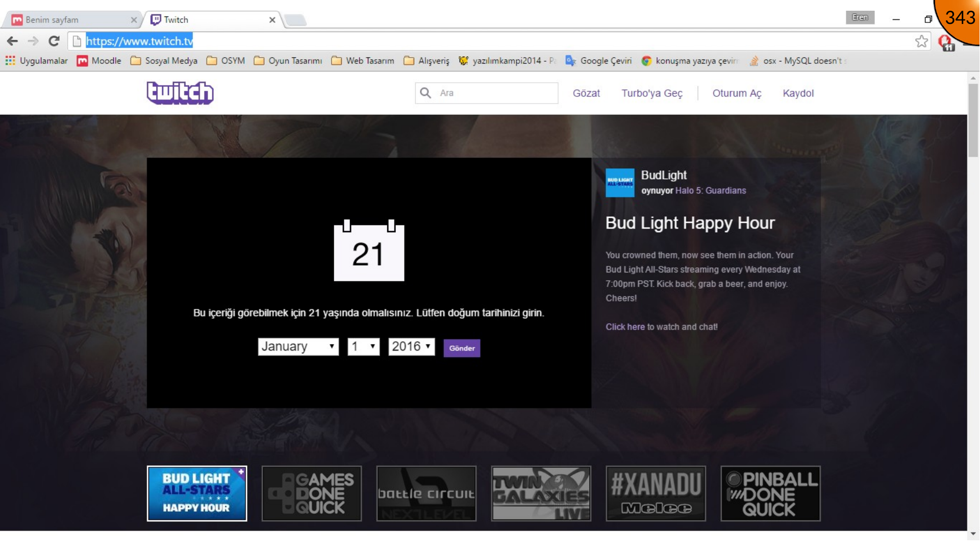Open Web Tasarım bookmark folder
The height and width of the screenshot is (551, 980).
pyautogui.click(x=363, y=61)
